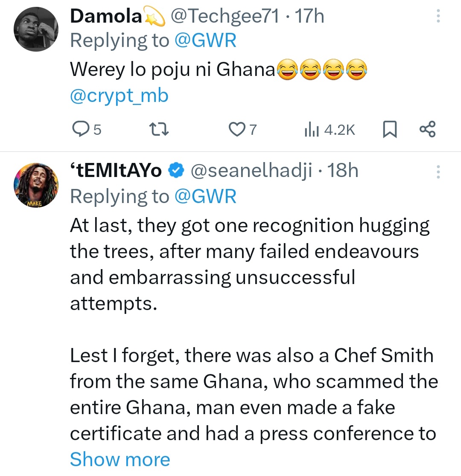
Task: Expand tEMItAYo's tweet with Show more
Action: 120,459
